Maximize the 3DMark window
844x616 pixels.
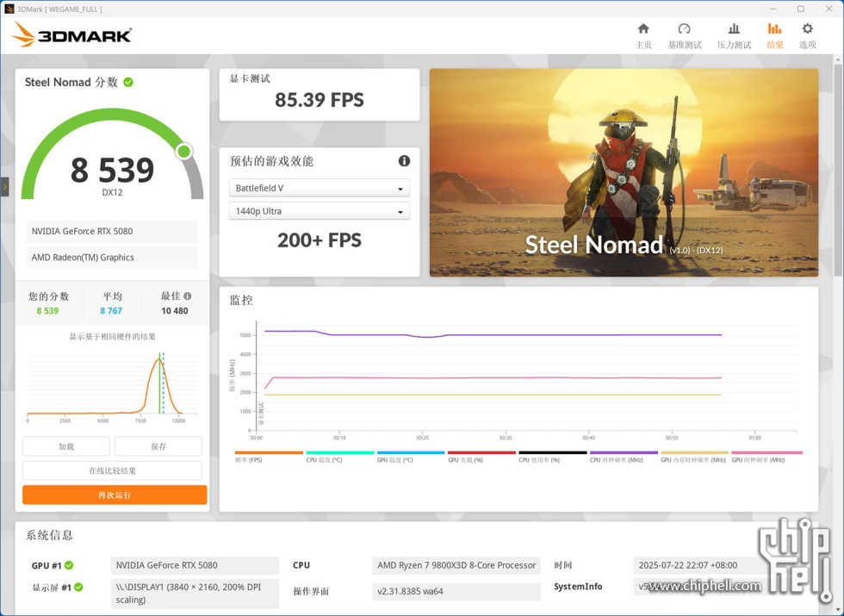coord(801,9)
